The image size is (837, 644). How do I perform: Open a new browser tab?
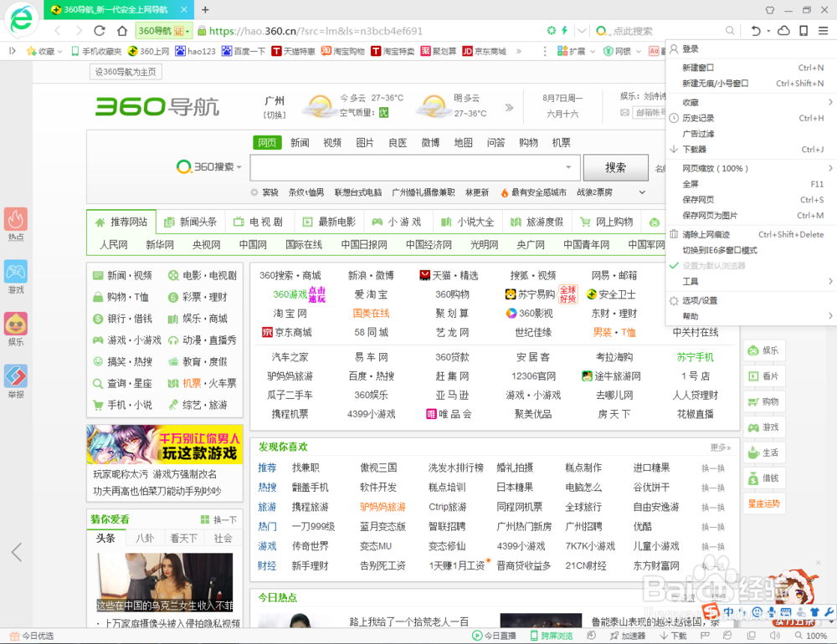pos(205,9)
